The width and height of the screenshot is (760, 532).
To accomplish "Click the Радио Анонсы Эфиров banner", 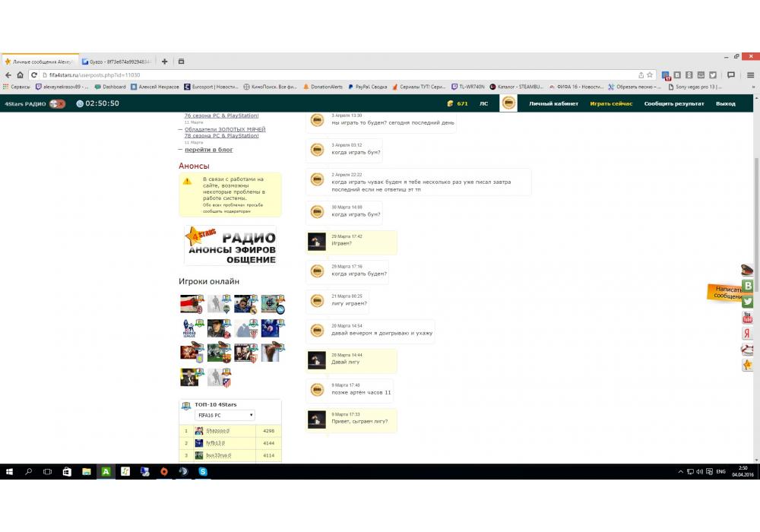I will [230, 245].
